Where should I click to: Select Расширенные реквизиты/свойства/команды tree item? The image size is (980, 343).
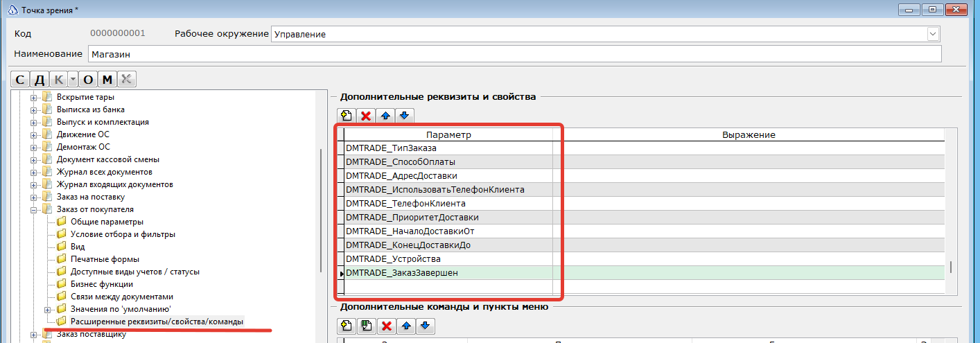click(157, 322)
